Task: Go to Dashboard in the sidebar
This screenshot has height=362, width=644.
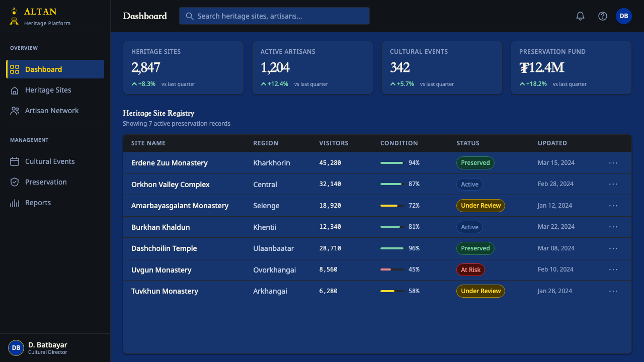Action: tap(55, 69)
